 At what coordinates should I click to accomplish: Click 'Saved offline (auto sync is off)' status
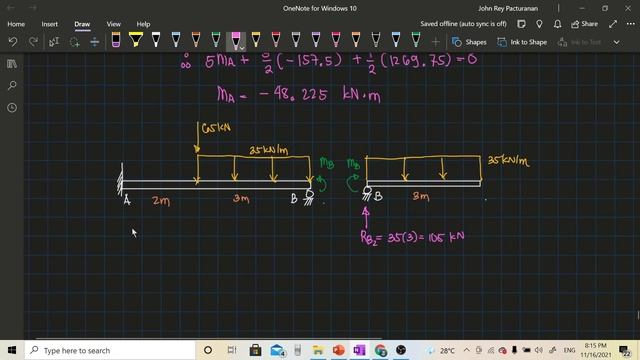click(x=463, y=24)
